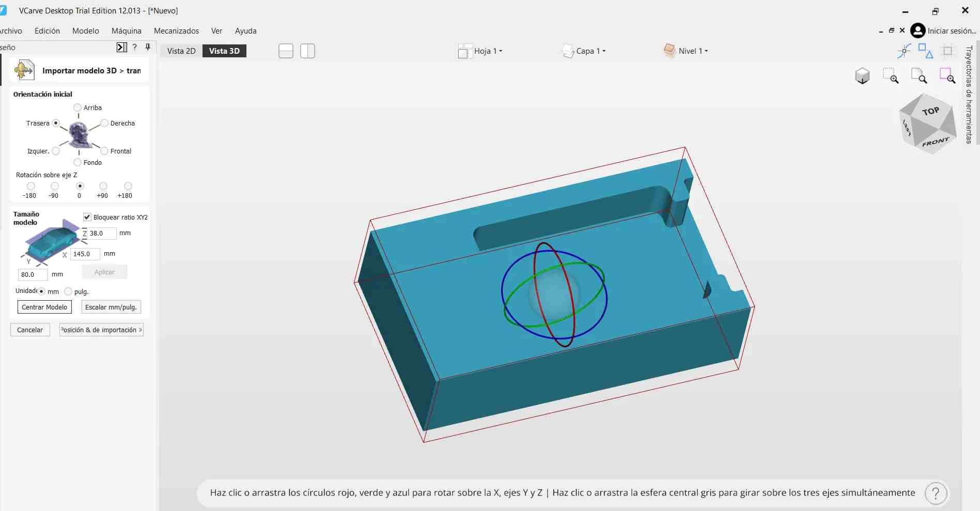Select Izquier. orientation

click(x=56, y=151)
